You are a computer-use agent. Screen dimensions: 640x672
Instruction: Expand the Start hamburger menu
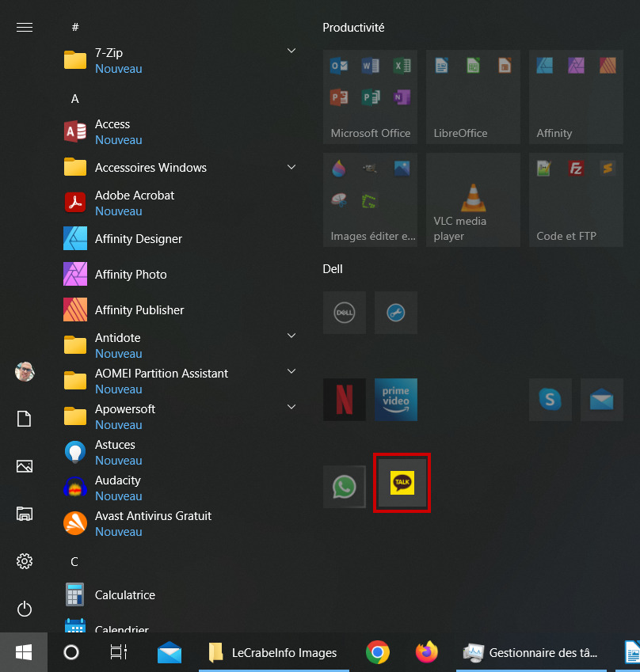(x=25, y=28)
